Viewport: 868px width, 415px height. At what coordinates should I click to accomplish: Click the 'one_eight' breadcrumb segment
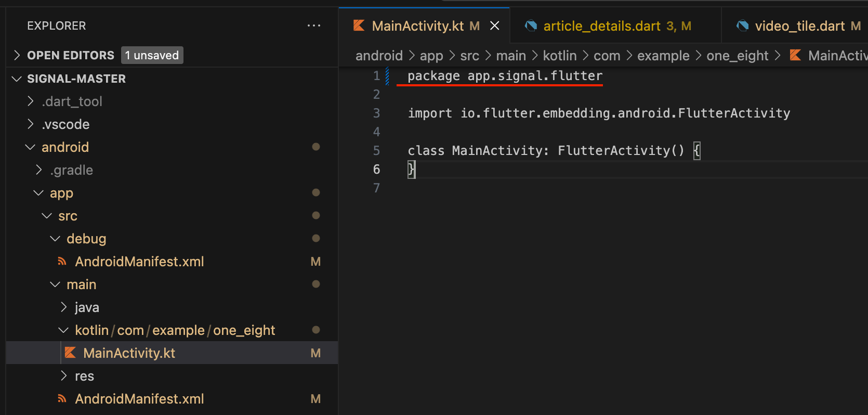(737, 56)
